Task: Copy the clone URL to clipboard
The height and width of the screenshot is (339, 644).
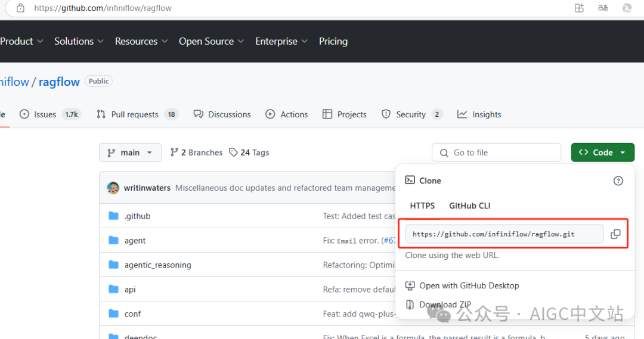Action: coord(615,234)
